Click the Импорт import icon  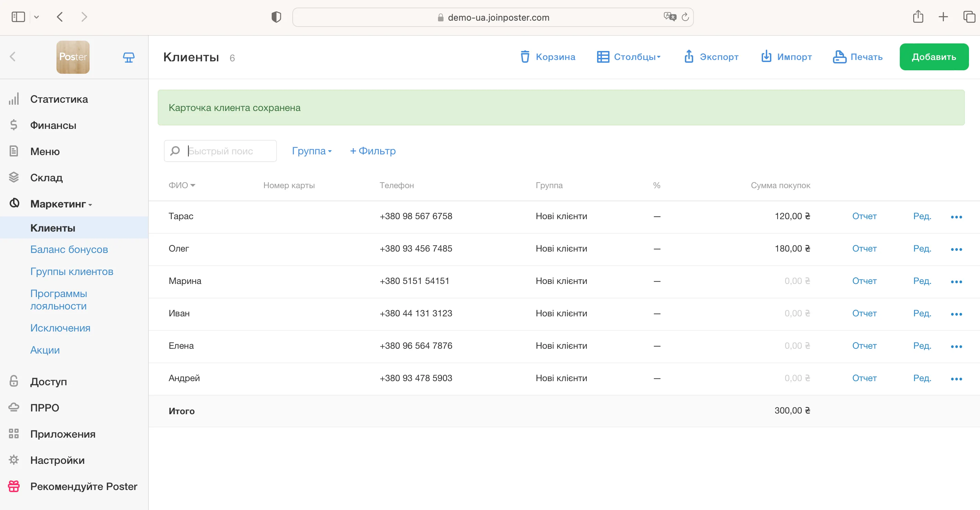tap(766, 57)
